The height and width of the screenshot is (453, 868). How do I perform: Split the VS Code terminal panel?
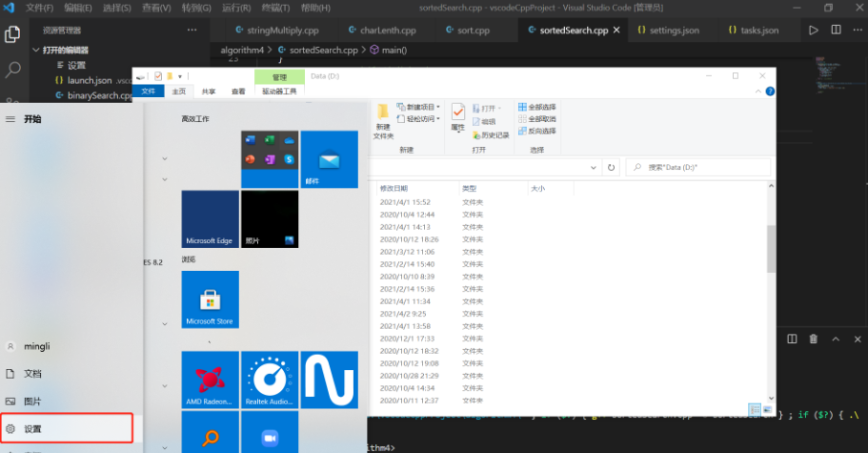pyautogui.click(x=792, y=339)
